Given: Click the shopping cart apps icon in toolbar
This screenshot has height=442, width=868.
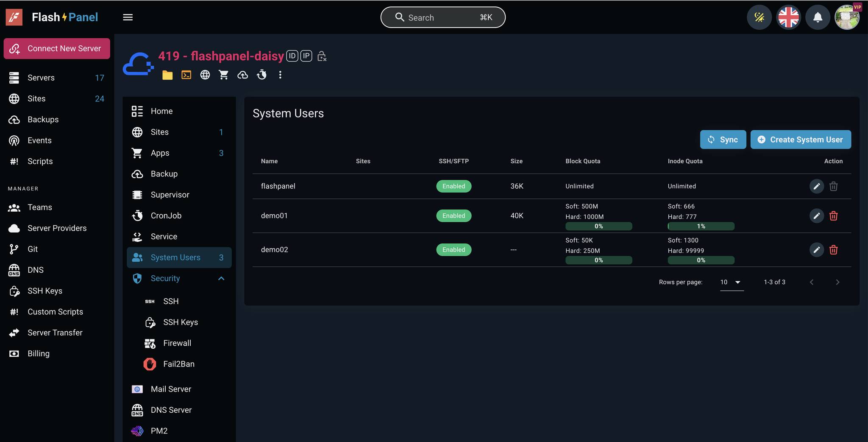Looking at the screenshot, I should (224, 75).
